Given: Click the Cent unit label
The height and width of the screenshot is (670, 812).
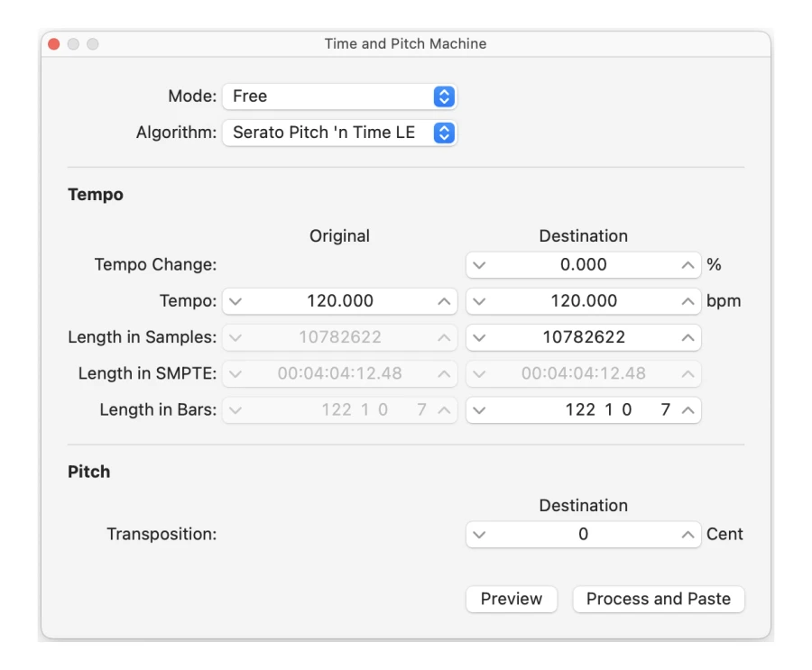Looking at the screenshot, I should (724, 534).
